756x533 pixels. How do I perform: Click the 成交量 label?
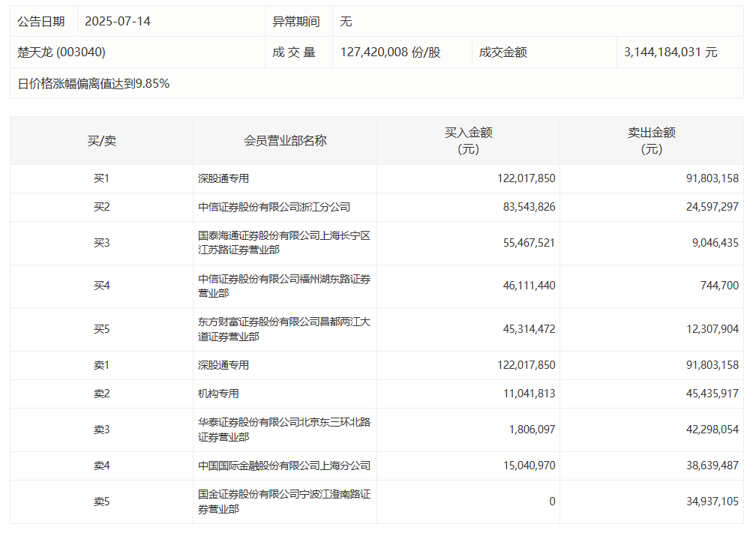pyautogui.click(x=294, y=52)
